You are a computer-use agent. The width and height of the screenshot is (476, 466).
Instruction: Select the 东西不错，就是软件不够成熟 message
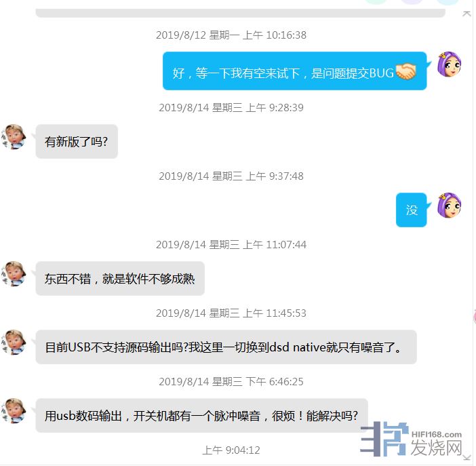pyautogui.click(x=120, y=279)
